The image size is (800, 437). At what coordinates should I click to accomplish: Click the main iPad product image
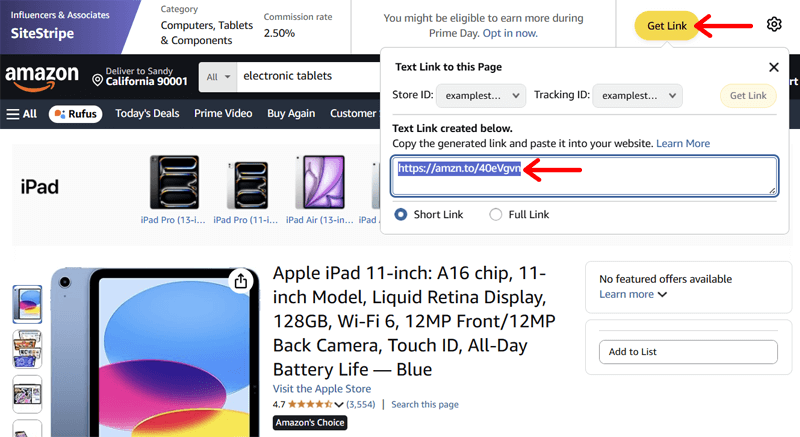pos(155,352)
